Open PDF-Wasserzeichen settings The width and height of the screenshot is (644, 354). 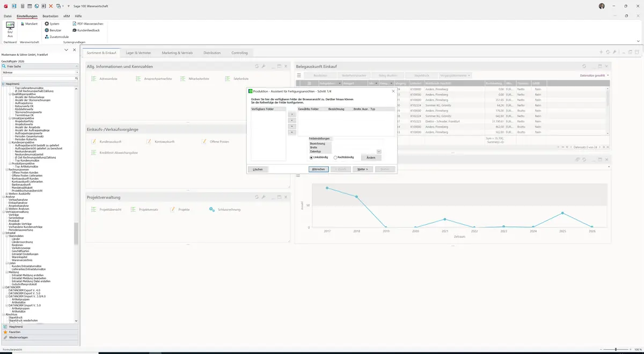tap(74, 24)
